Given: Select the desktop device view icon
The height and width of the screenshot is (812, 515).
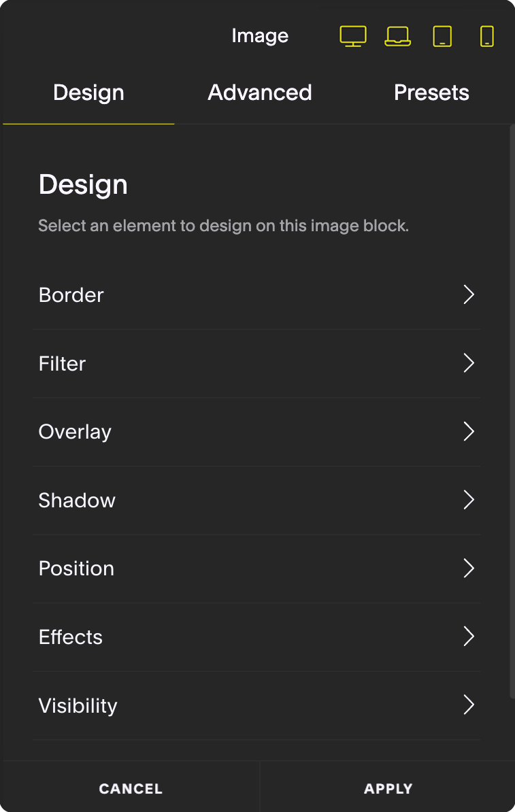Looking at the screenshot, I should coord(353,36).
